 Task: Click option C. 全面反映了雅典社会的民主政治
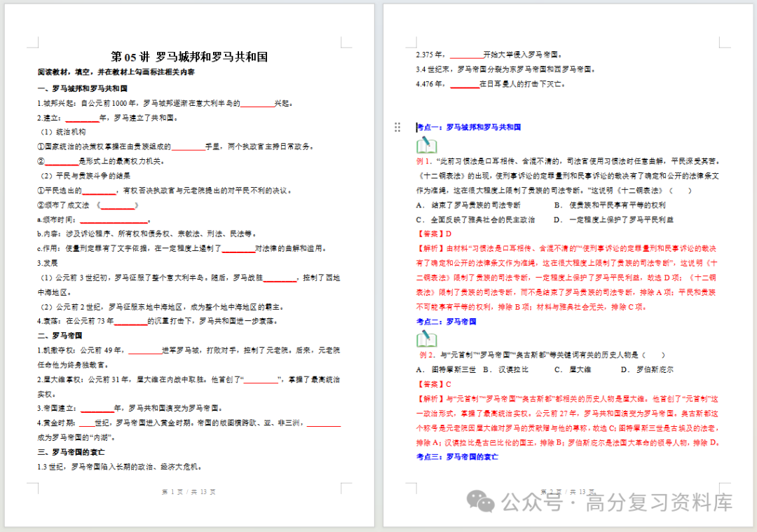[x=475, y=219]
